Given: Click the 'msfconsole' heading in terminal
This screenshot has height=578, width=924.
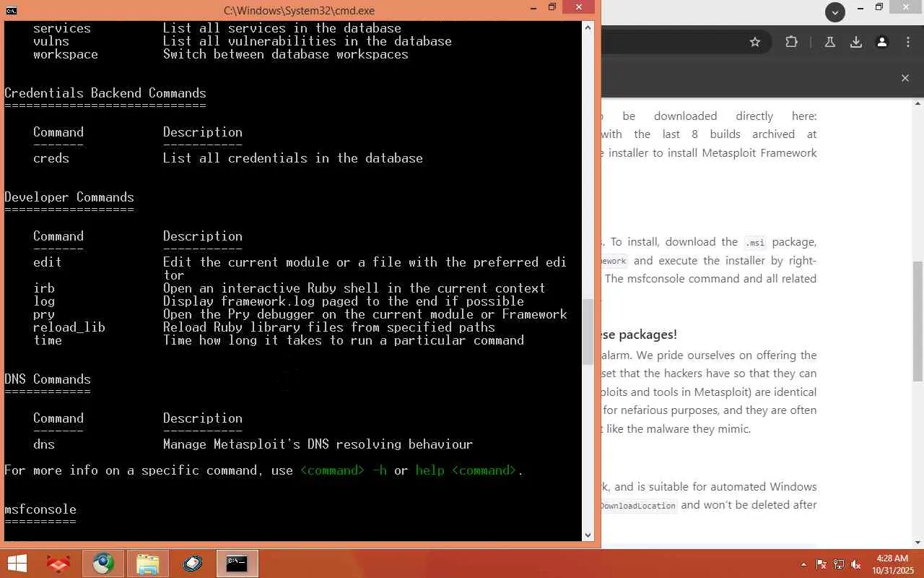Looking at the screenshot, I should 40,509.
